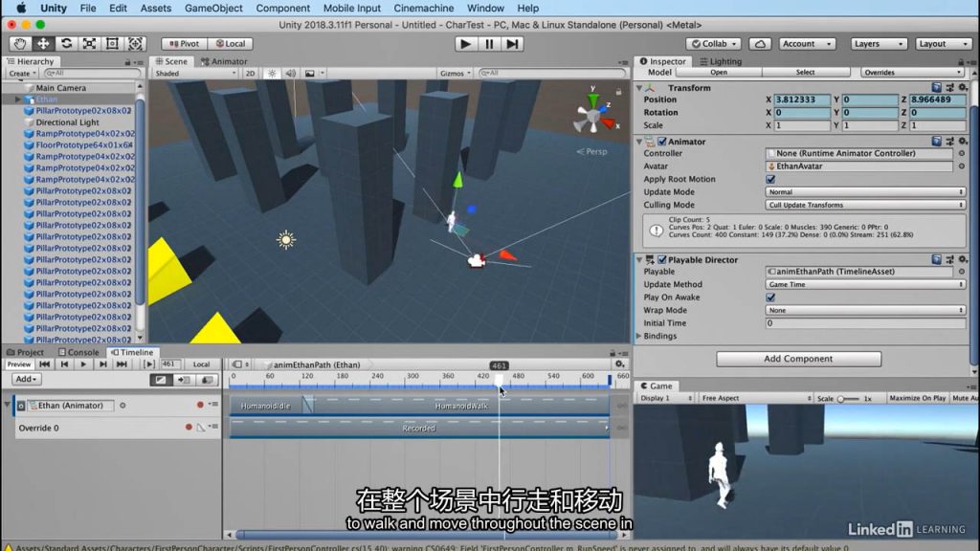Toggle scene lighting with the sun icon
This screenshot has height=551, width=980.
[272, 73]
